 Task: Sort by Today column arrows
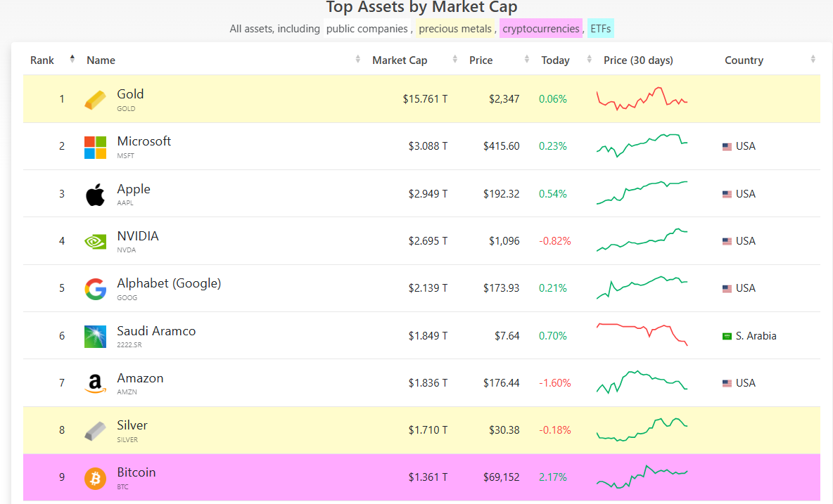tap(589, 59)
